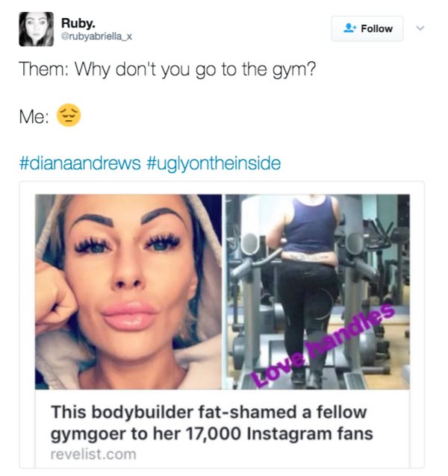Open the #dianaandrews hashtag
The height and width of the screenshot is (476, 448).
80,163
